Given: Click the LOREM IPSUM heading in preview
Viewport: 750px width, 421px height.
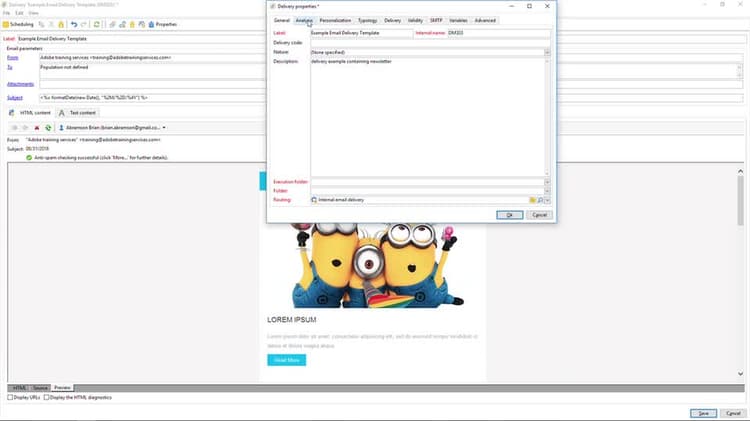Looking at the screenshot, I should point(291,320).
